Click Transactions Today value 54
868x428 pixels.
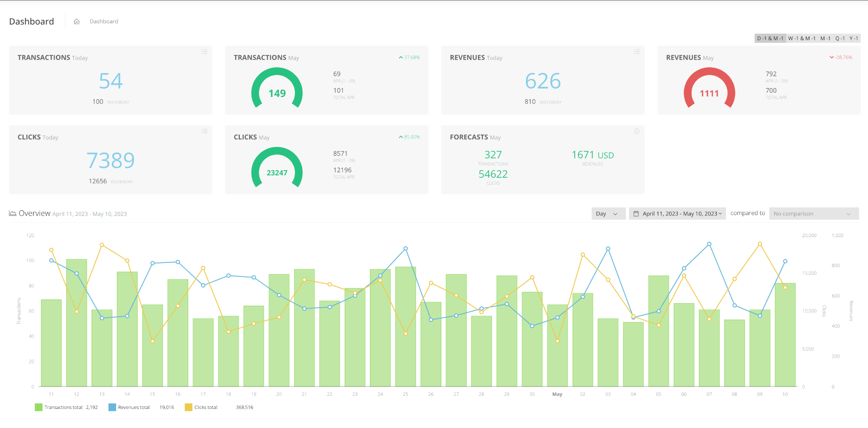[x=111, y=81]
